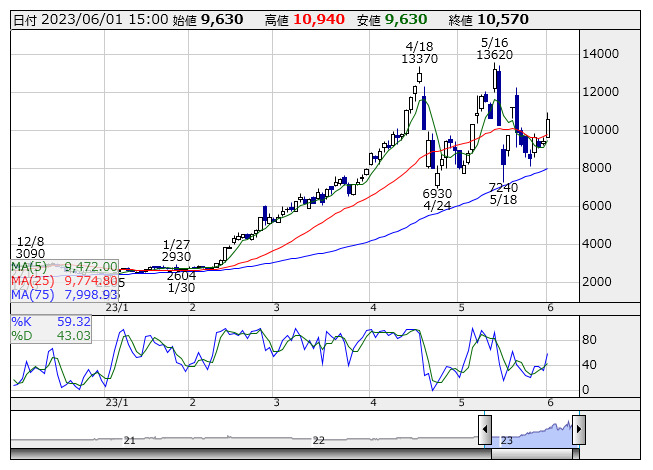The height and width of the screenshot is (470, 653).
Task: Click the 終値 10,570 value in header
Action: point(500,19)
